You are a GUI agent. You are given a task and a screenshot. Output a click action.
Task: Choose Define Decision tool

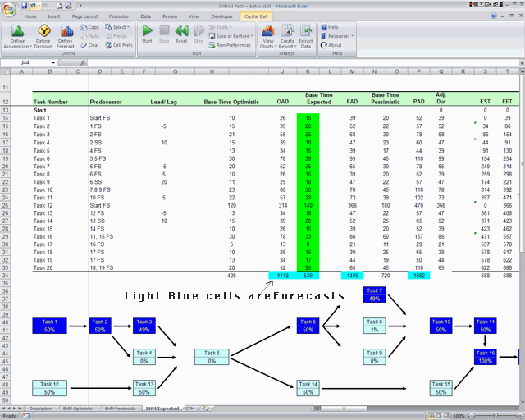43,37
